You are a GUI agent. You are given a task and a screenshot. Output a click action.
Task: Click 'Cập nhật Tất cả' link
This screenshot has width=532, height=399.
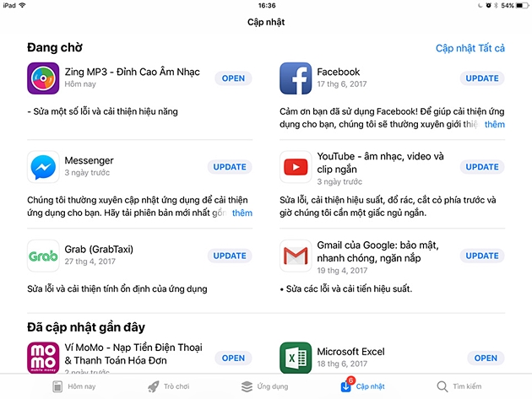click(x=470, y=48)
